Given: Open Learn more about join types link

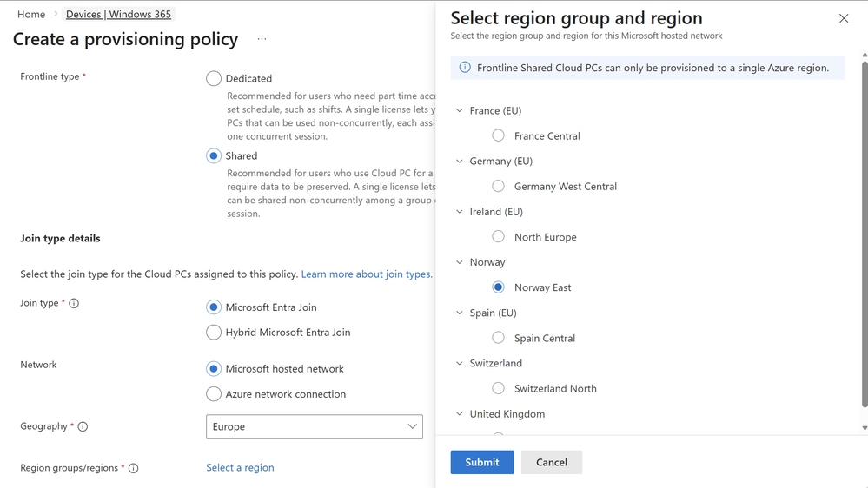Looking at the screenshot, I should [366, 274].
